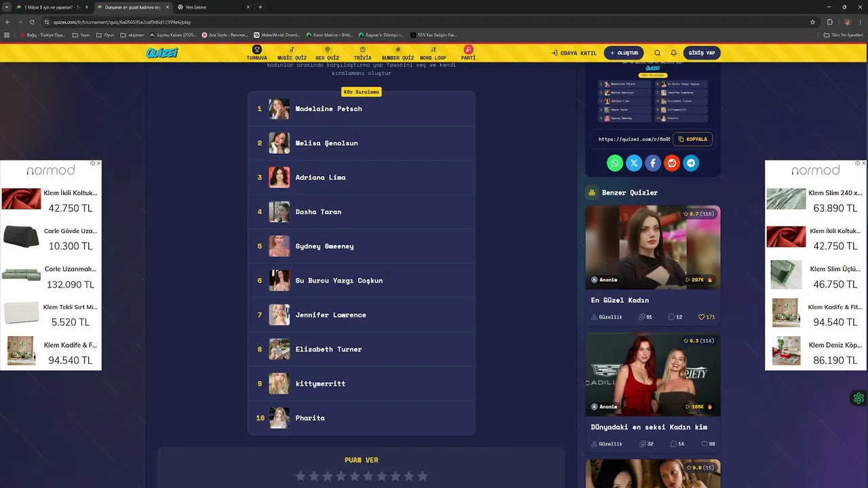Go to Geo Quiz in the navigation

[x=328, y=53]
